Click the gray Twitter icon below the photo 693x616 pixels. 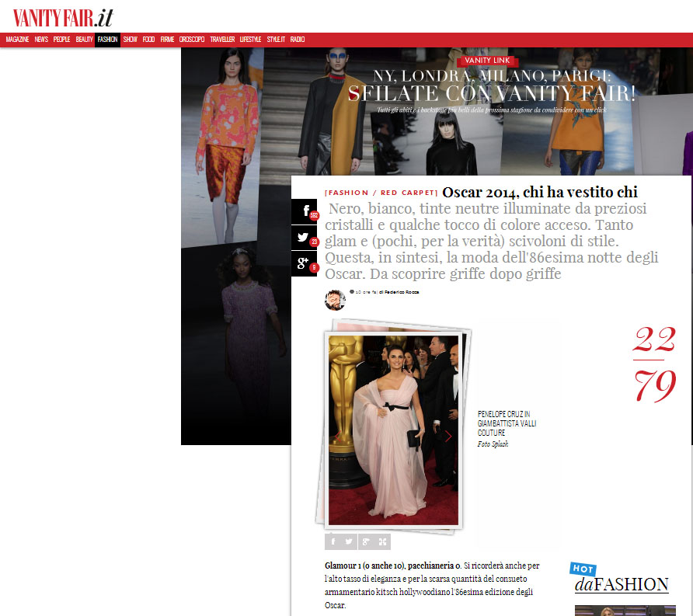[x=349, y=541]
